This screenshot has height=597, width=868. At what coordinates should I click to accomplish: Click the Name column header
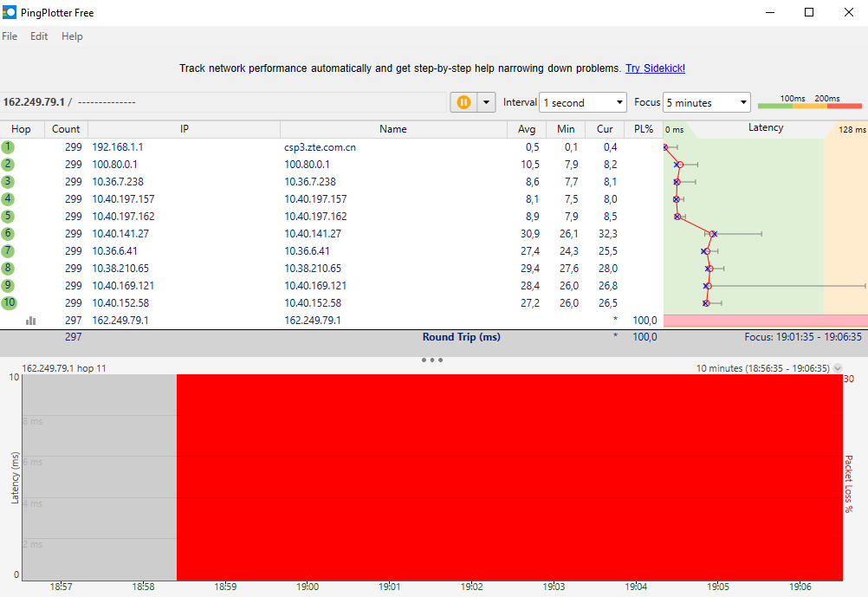pyautogui.click(x=393, y=129)
